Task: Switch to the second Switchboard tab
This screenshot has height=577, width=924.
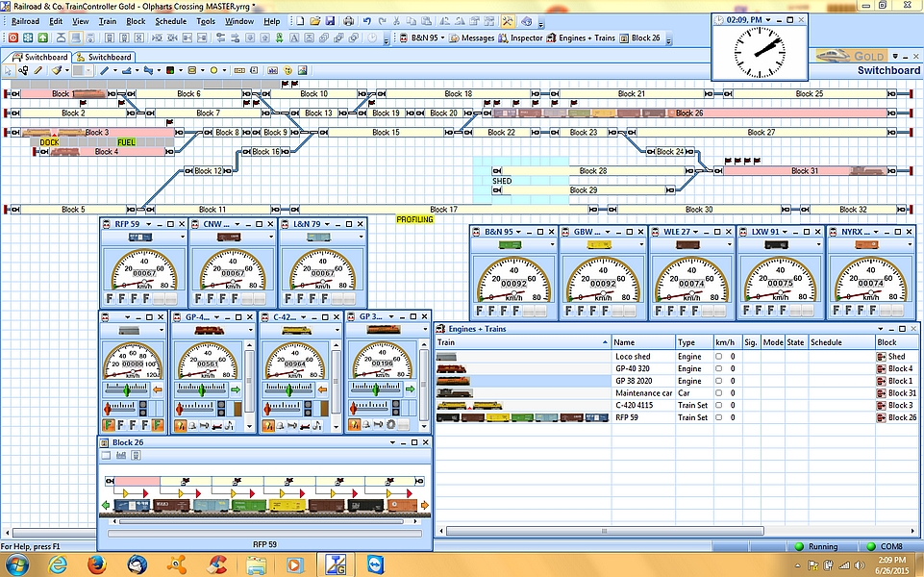Action: 104,57
